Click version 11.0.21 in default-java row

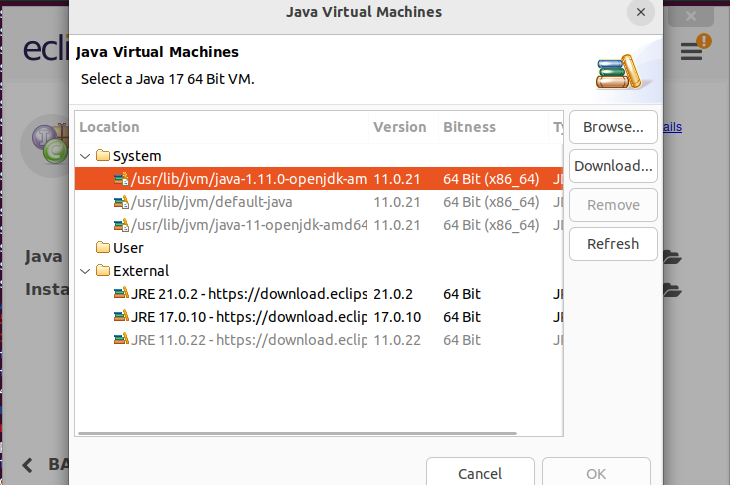tap(397, 202)
